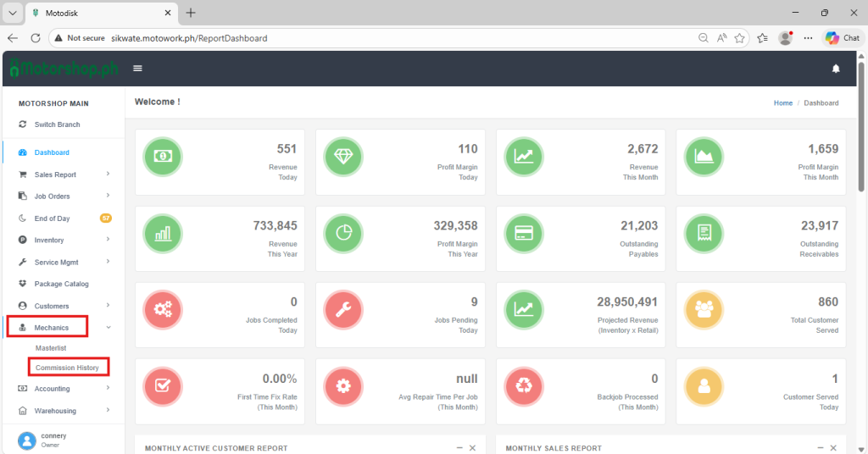Minimize the Monthly Sales Report panel

pos(820,447)
